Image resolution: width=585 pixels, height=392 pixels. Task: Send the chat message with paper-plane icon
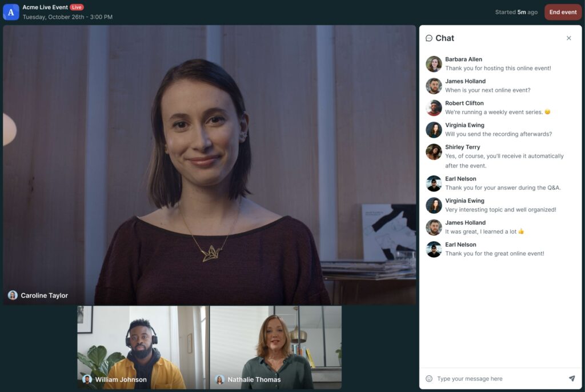coord(571,378)
